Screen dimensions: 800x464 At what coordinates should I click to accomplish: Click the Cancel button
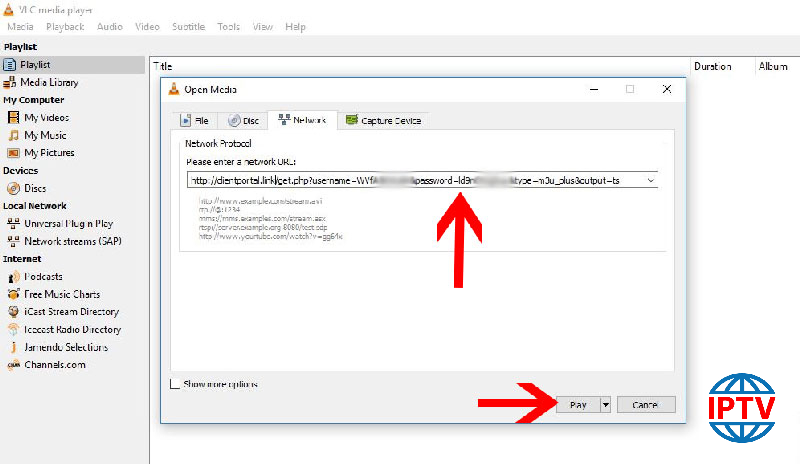coord(646,405)
